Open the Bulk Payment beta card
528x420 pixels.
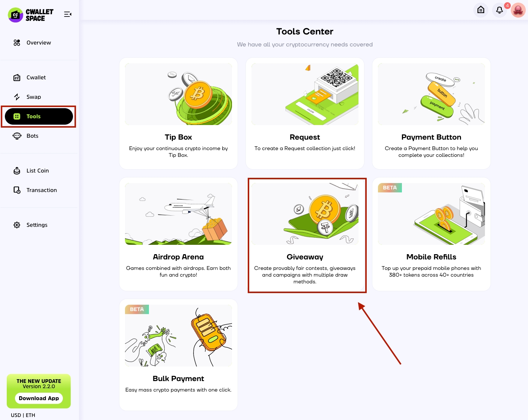click(178, 355)
